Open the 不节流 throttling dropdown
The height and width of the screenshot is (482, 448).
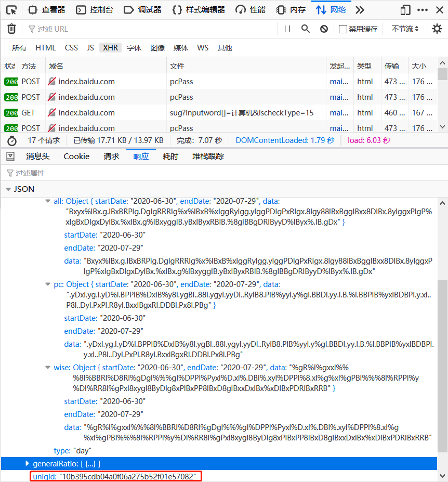coord(404,29)
